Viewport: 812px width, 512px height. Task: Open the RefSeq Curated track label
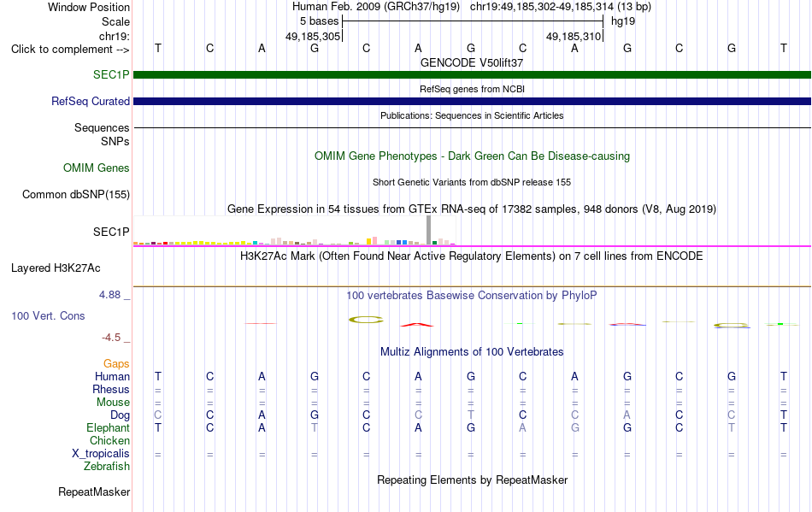click(91, 102)
